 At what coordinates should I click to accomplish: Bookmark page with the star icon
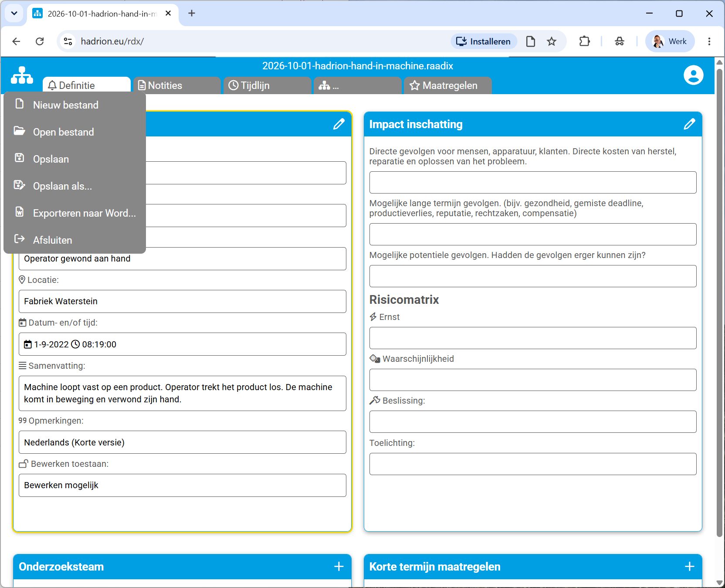point(552,41)
